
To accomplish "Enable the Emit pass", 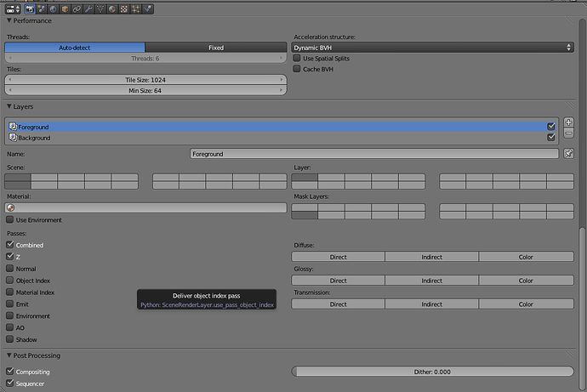I will [10, 304].
